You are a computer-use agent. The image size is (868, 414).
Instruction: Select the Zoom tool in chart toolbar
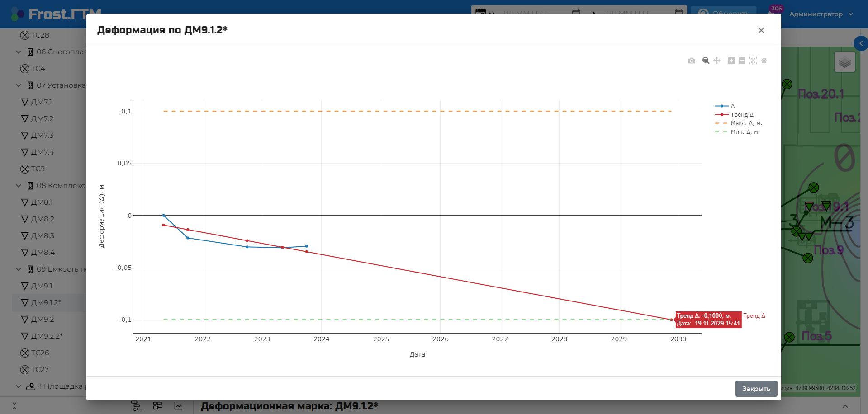coord(706,61)
